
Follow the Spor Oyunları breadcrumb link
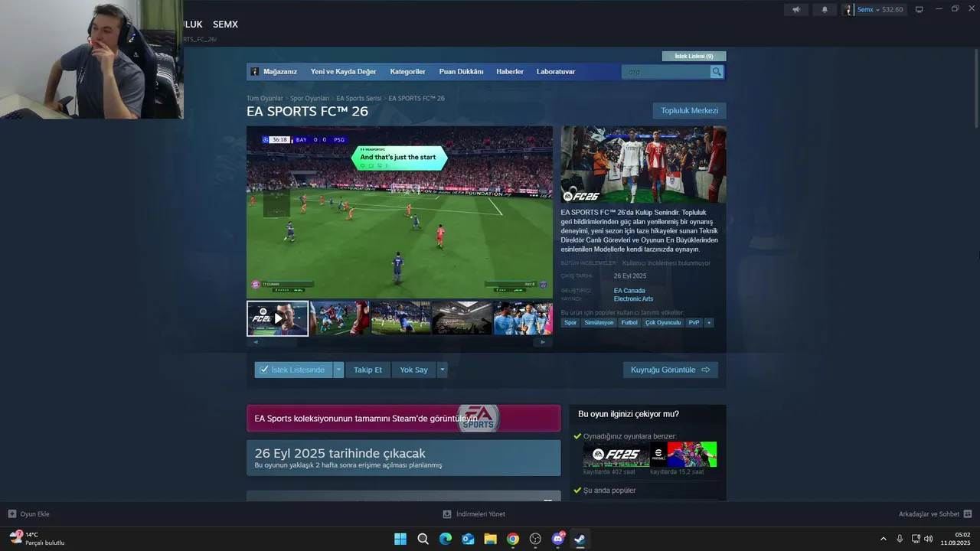[309, 98]
